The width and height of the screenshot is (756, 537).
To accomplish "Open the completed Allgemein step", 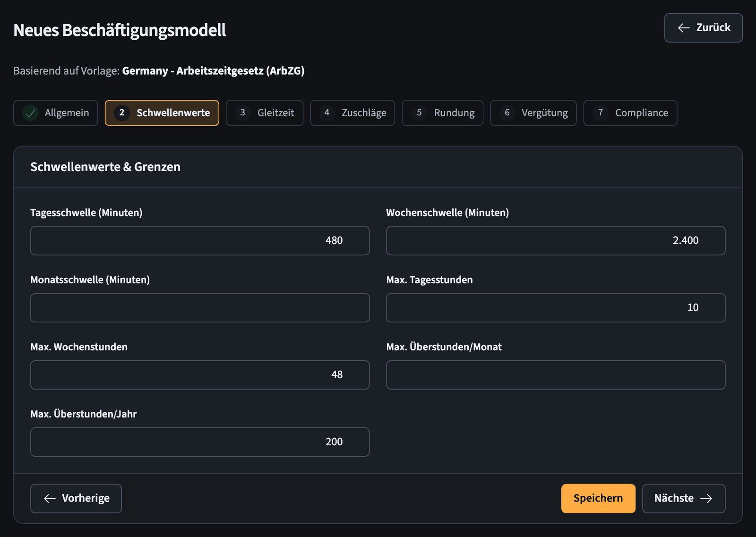I will click(56, 113).
